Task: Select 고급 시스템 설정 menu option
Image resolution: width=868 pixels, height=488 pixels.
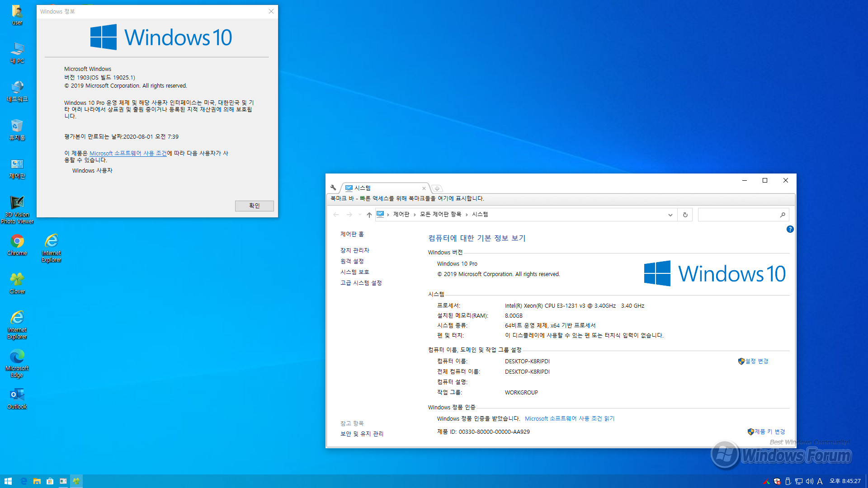Action: 361,282
